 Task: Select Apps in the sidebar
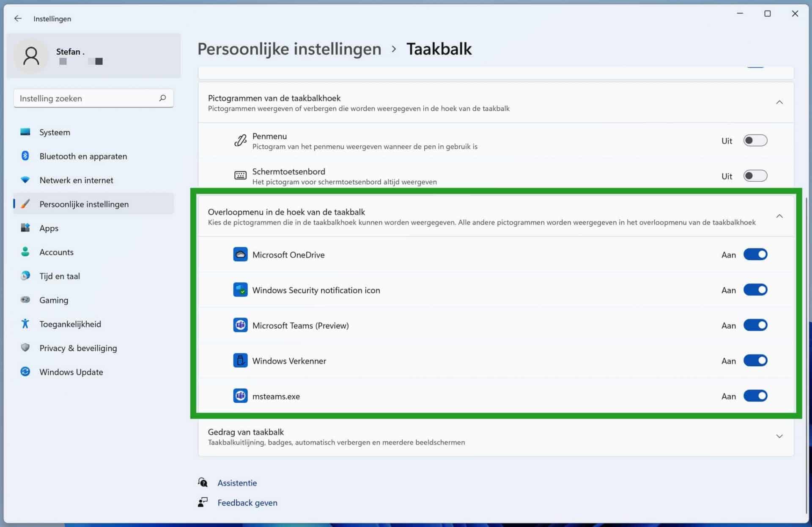tap(48, 228)
